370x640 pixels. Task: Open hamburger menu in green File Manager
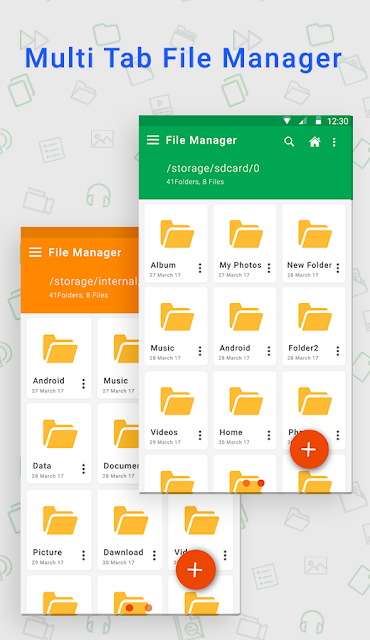pyautogui.click(x=153, y=140)
